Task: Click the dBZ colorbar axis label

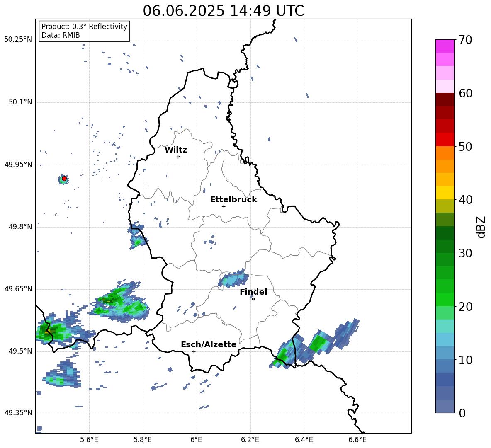Action: (481, 227)
